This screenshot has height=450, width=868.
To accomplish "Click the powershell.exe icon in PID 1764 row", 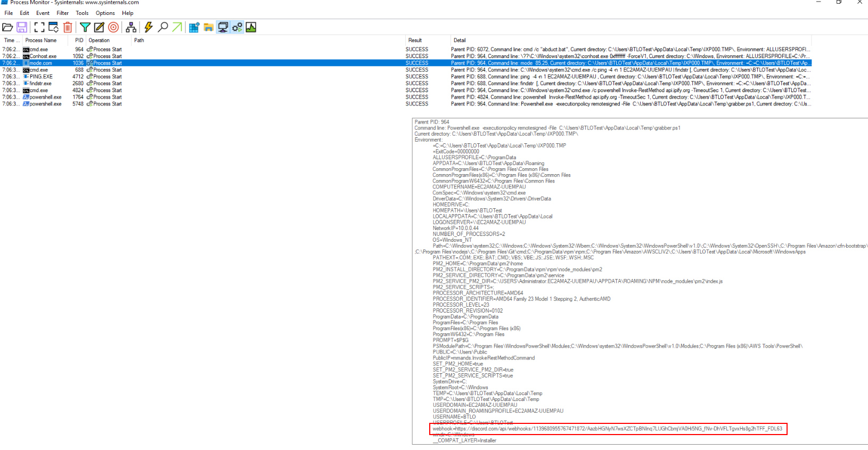I will [x=26, y=97].
